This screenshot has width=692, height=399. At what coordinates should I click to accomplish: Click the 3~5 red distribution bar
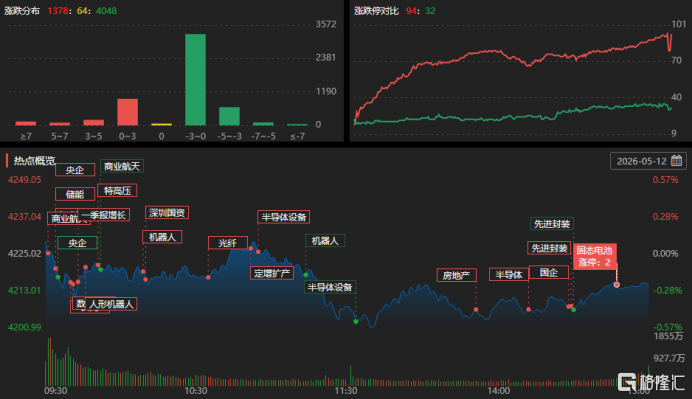pos(94,122)
